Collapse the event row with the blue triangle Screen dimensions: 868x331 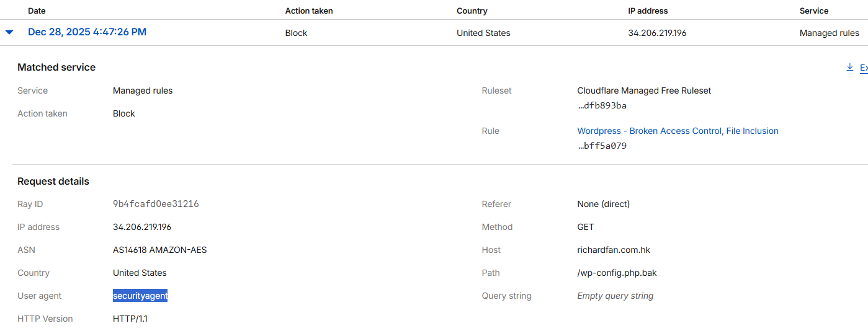[9, 32]
